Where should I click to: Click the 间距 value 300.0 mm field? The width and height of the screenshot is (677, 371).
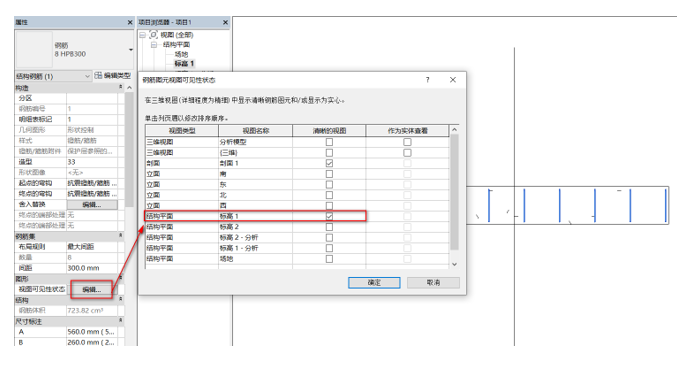(92, 268)
